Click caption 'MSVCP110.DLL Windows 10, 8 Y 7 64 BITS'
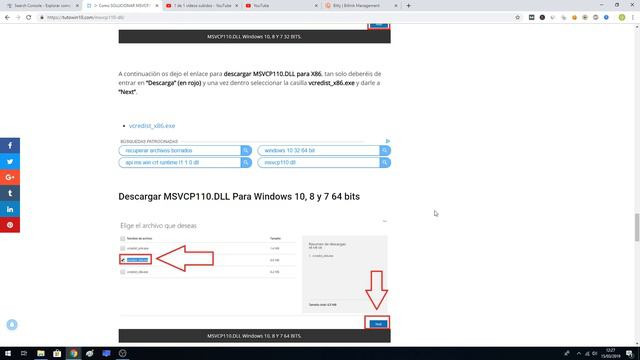Screen dimensions: 640x360 pyautogui.click(x=254, y=336)
